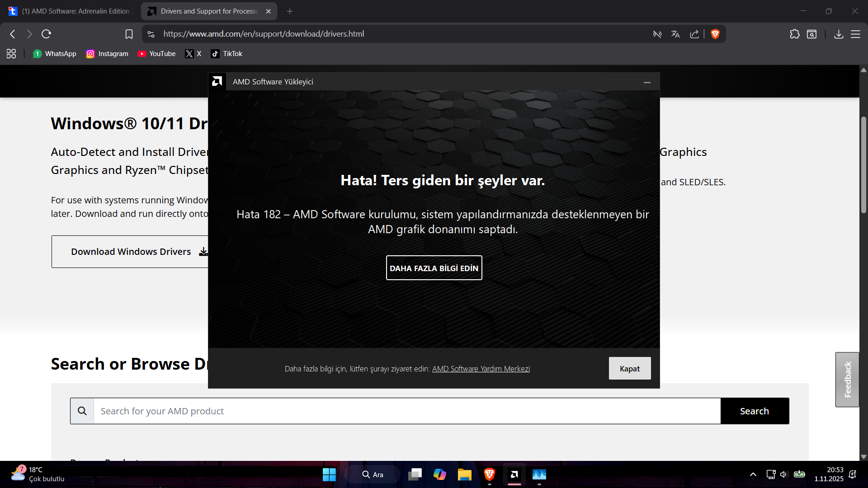Show hidden system tray icons
The width and height of the screenshot is (868, 488).
[753, 474]
